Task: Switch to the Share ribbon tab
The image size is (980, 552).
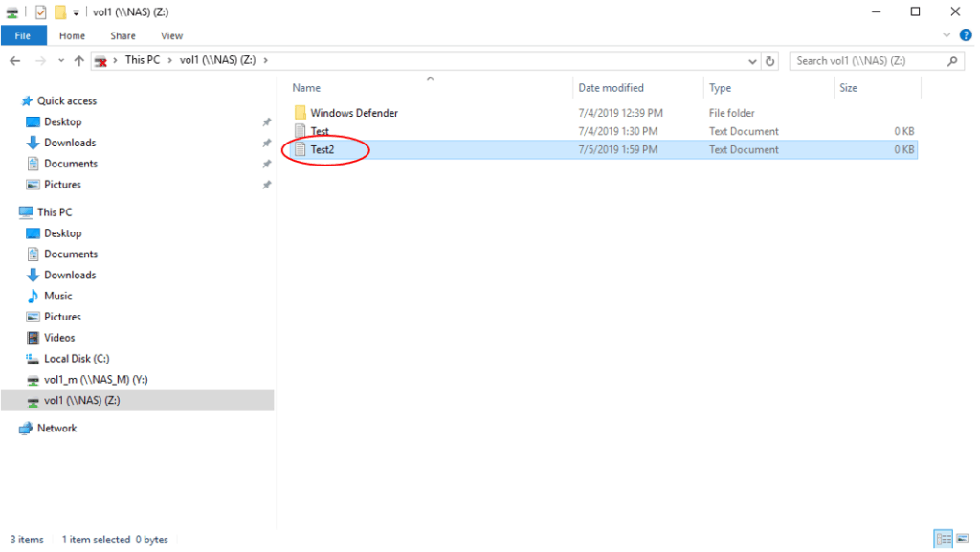Action: (122, 34)
